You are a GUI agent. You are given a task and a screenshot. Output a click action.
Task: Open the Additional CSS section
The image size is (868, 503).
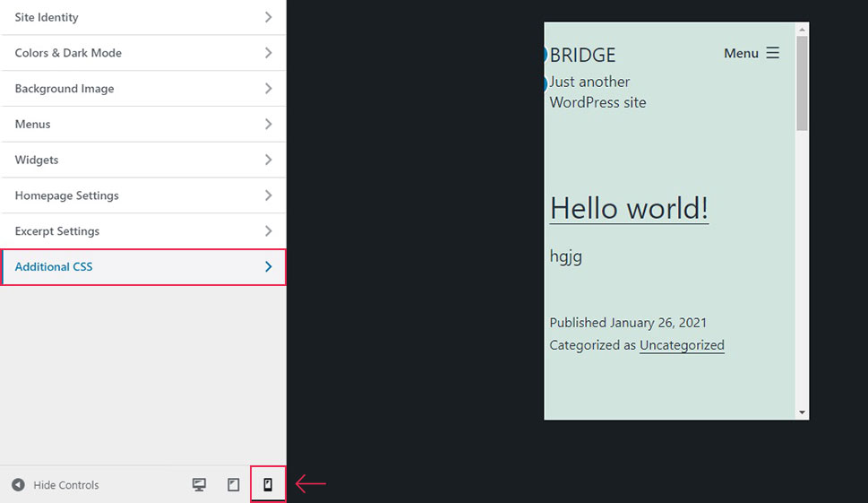pos(143,267)
